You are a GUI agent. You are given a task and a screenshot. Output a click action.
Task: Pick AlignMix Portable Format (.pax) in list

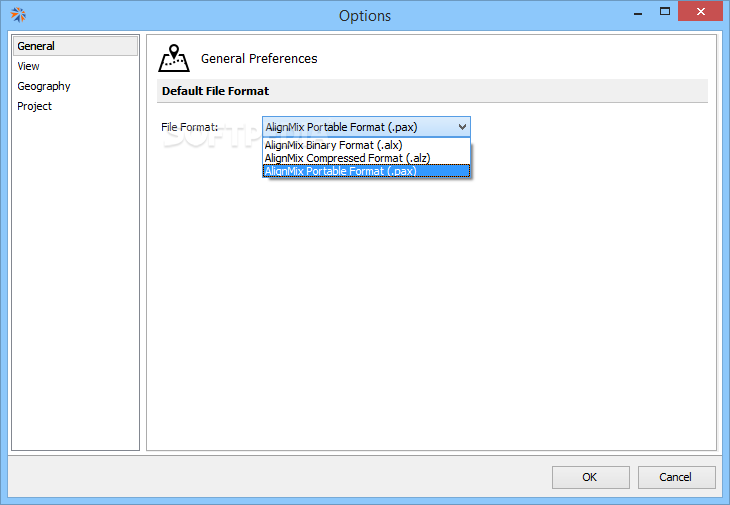point(366,171)
